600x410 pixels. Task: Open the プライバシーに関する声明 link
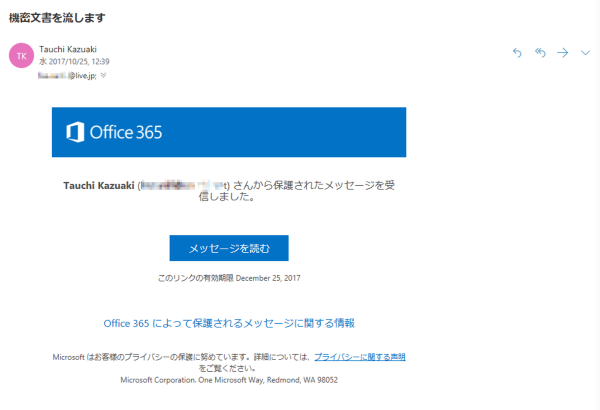(x=360, y=357)
